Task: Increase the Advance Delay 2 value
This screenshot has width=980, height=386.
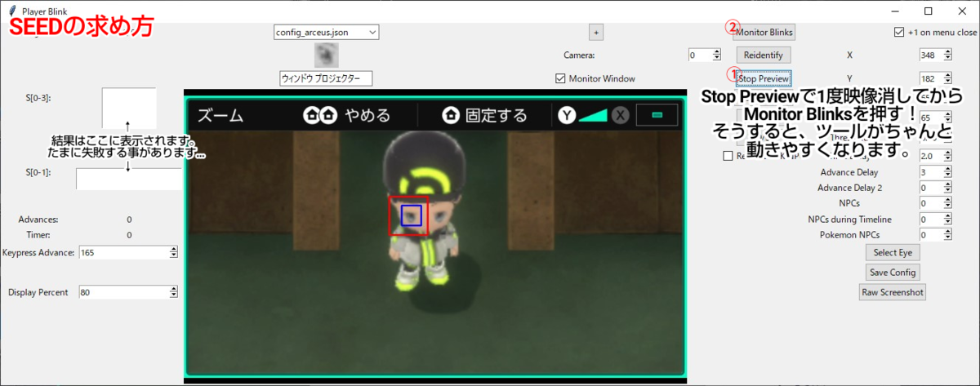Action: click(947, 184)
